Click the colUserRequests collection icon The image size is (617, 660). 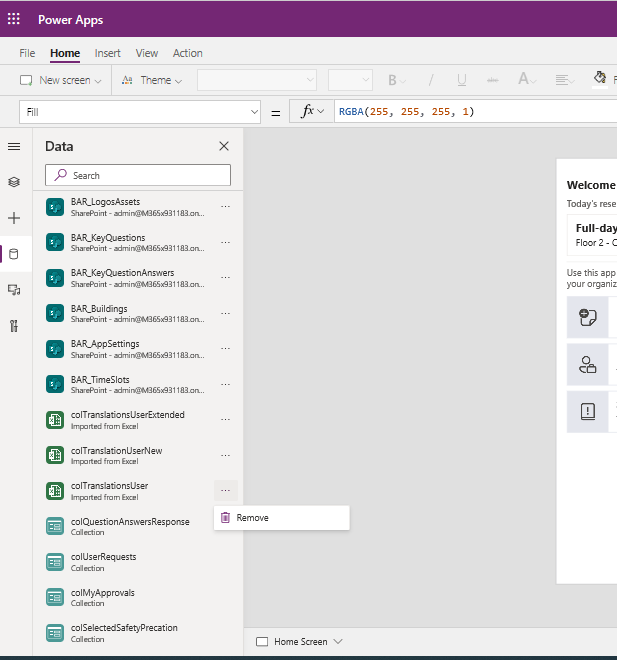point(55,562)
